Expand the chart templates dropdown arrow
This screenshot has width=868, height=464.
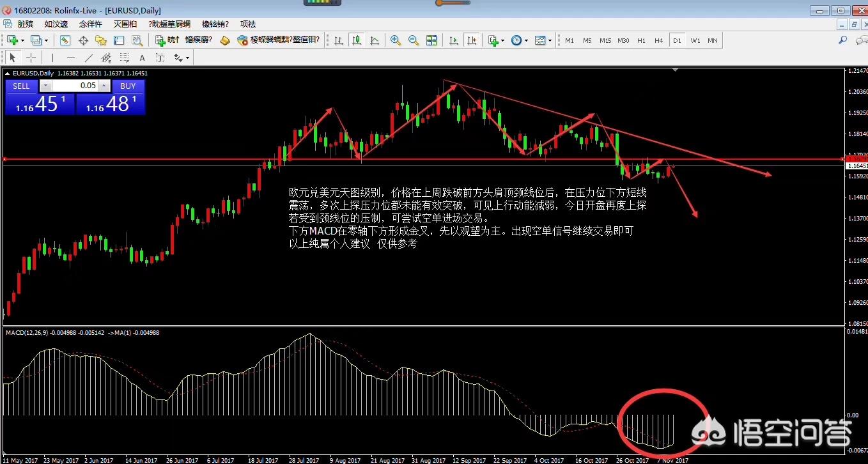coord(550,40)
